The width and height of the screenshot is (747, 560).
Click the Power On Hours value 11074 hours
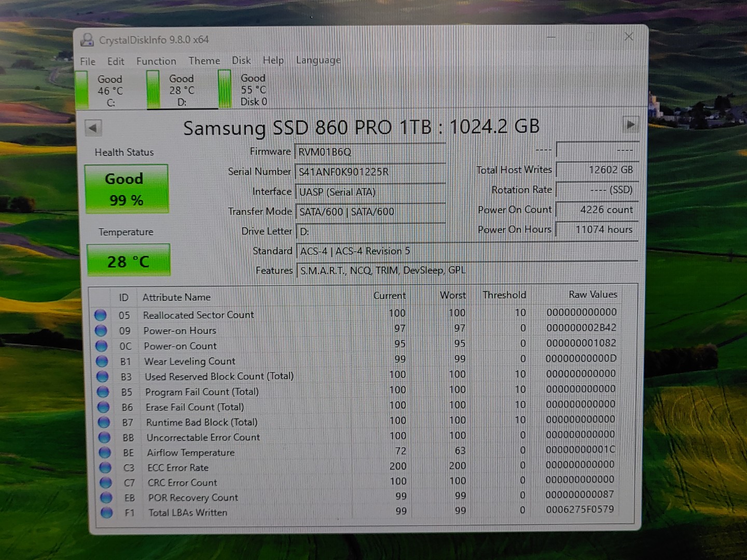pos(597,229)
